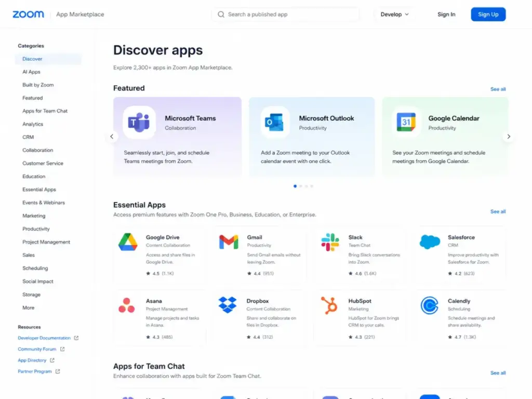
Task: Open the Community Forum link
Action: click(37, 349)
